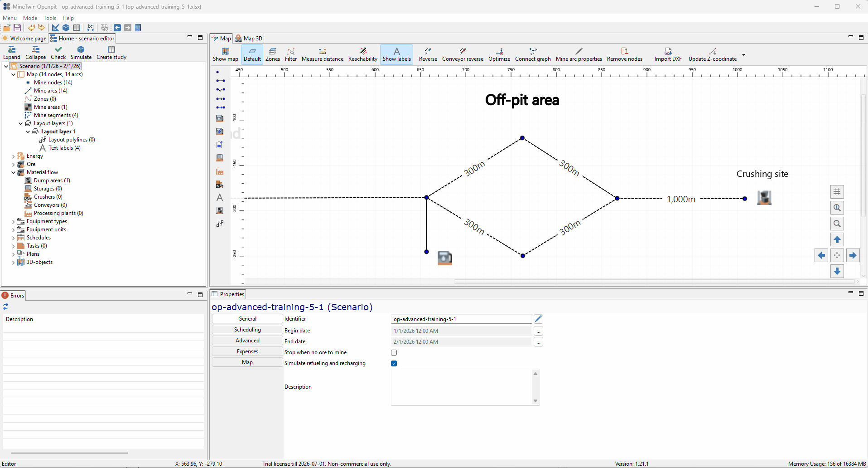The image size is (868, 468).
Task: Select the polyline tool in map palette
Action: pos(220,224)
